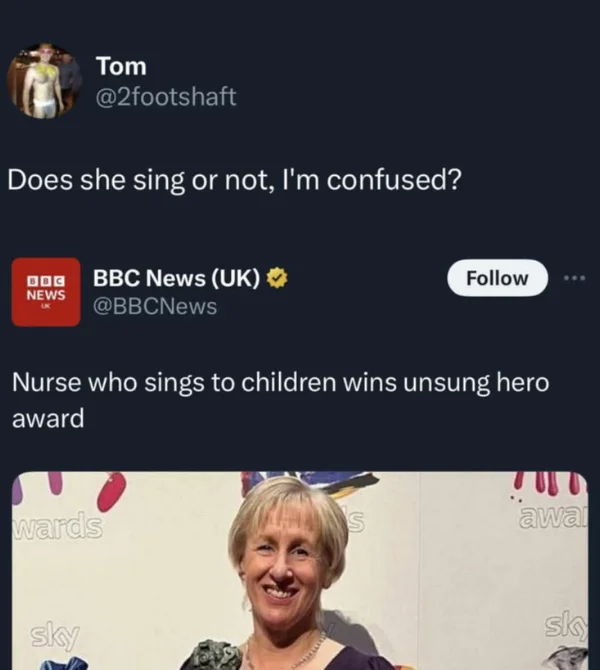Viewport: 600px width, 670px height.
Task: Click the "wards" text on photo's left
Action: coord(58,524)
